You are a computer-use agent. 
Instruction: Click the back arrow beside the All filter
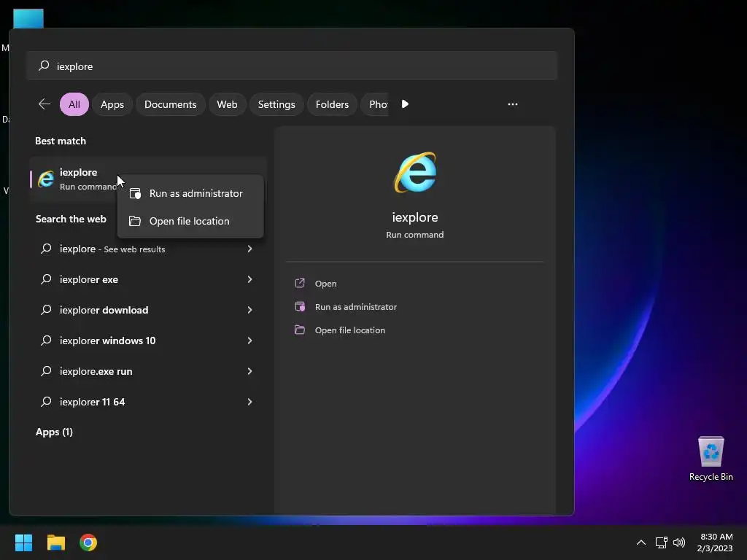44,104
